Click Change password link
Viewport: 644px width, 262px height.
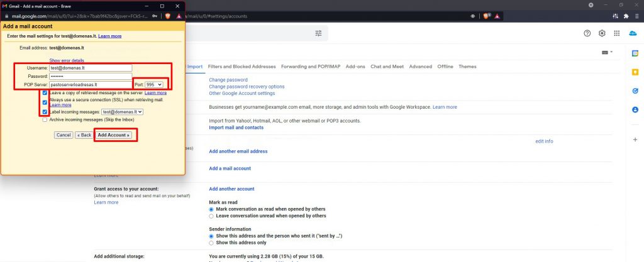[x=228, y=80]
